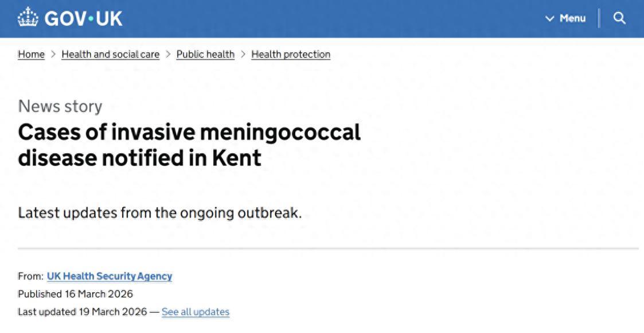Click the See all updates link

click(196, 312)
